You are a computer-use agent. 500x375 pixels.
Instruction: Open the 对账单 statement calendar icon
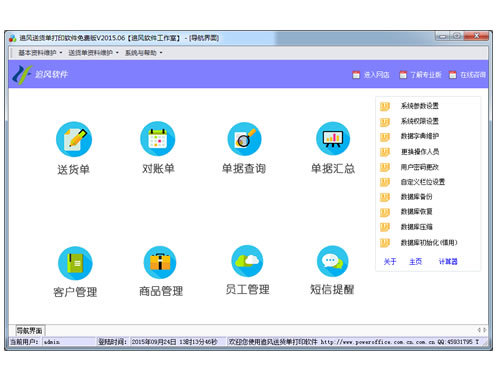[x=158, y=138]
